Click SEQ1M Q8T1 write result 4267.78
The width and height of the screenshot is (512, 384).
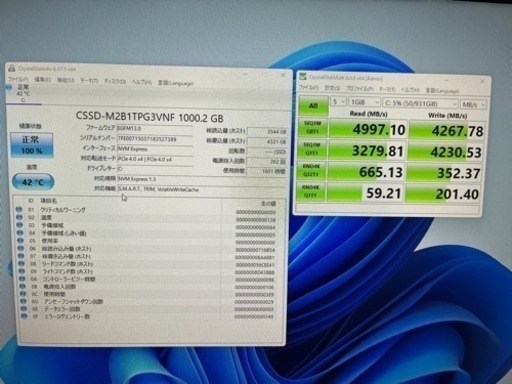446,131
